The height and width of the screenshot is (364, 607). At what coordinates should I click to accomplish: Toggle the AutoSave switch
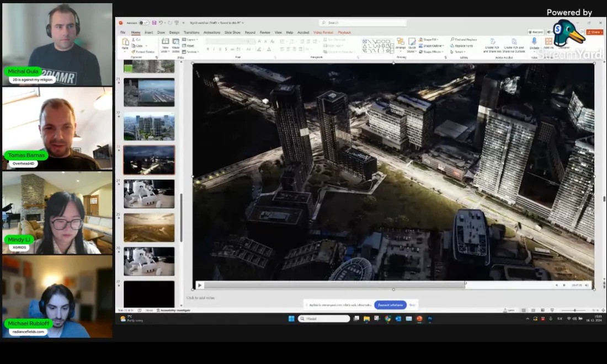(x=143, y=23)
